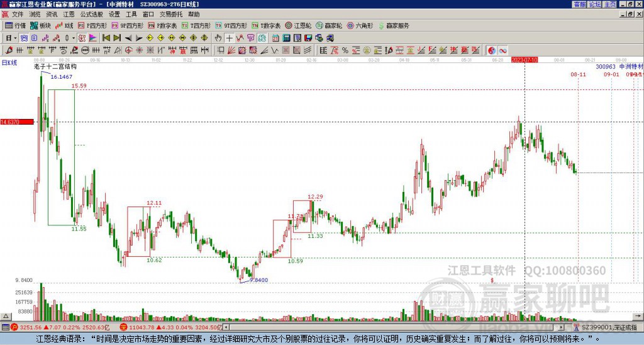Screen dimensions: 644x345
Task: Expand the 日 period dropdown
Action: click(x=15, y=38)
